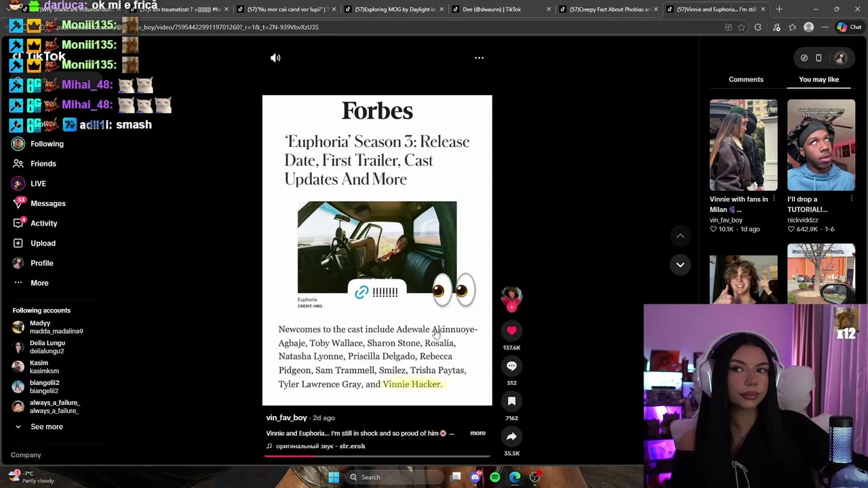Click the taskbar Search box
This screenshot has height=488, width=868.
(395, 477)
